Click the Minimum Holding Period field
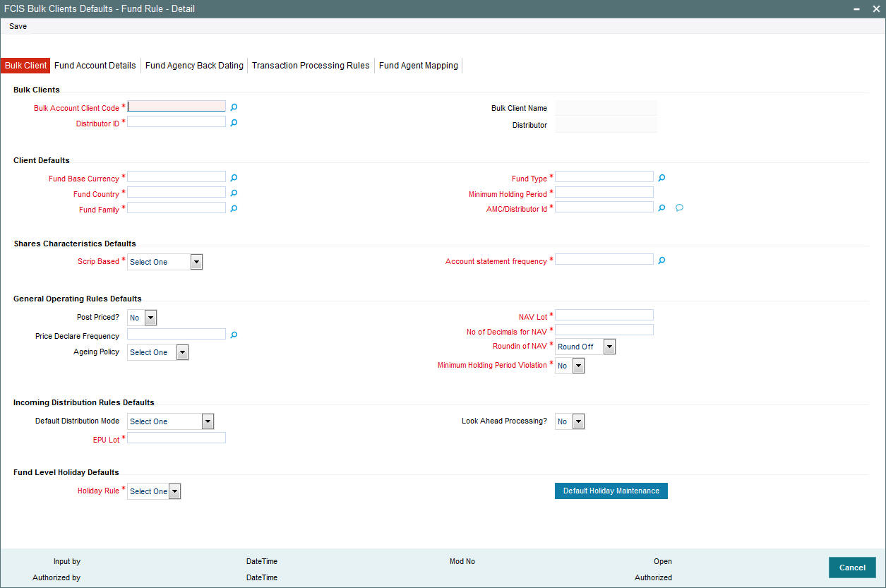The image size is (886, 588). point(604,192)
